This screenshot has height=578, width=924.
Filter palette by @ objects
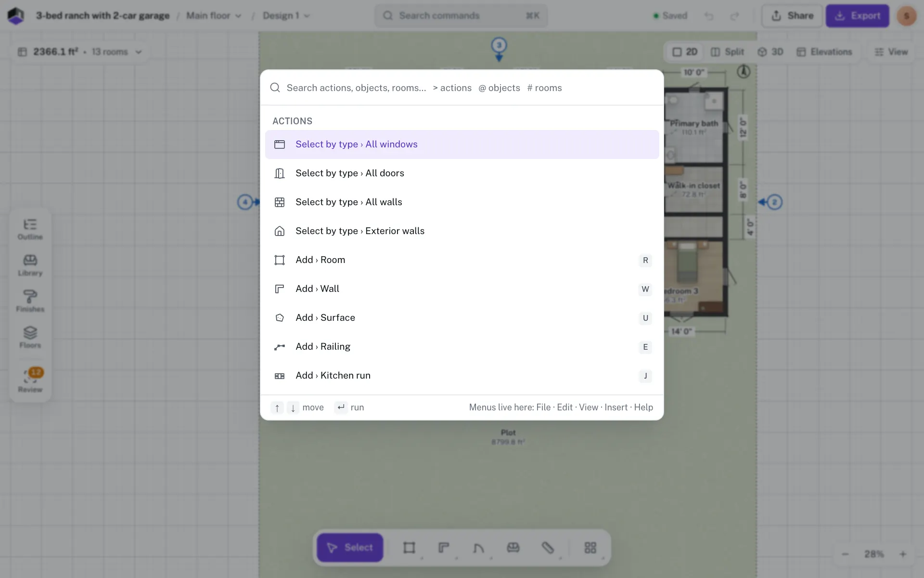[x=499, y=88]
